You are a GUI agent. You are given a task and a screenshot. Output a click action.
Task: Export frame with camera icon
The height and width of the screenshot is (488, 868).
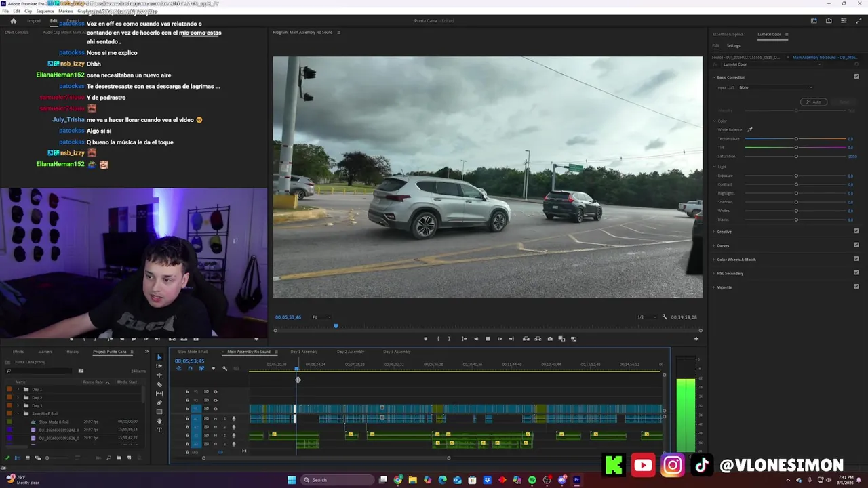click(550, 339)
